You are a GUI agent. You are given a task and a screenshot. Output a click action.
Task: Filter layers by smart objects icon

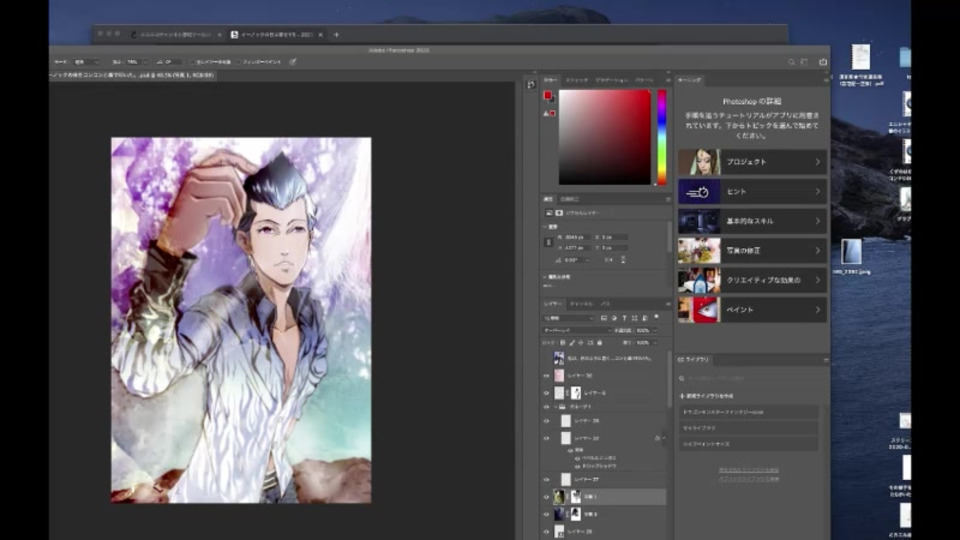645,318
